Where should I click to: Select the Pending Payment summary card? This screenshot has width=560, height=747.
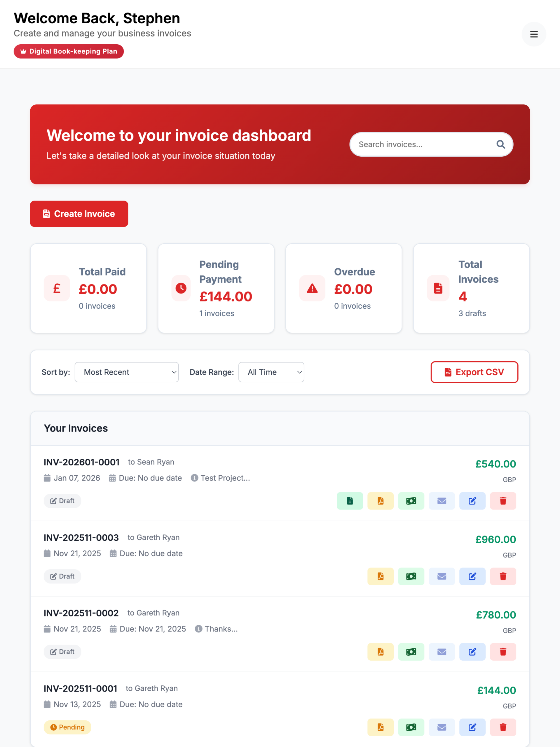click(216, 288)
